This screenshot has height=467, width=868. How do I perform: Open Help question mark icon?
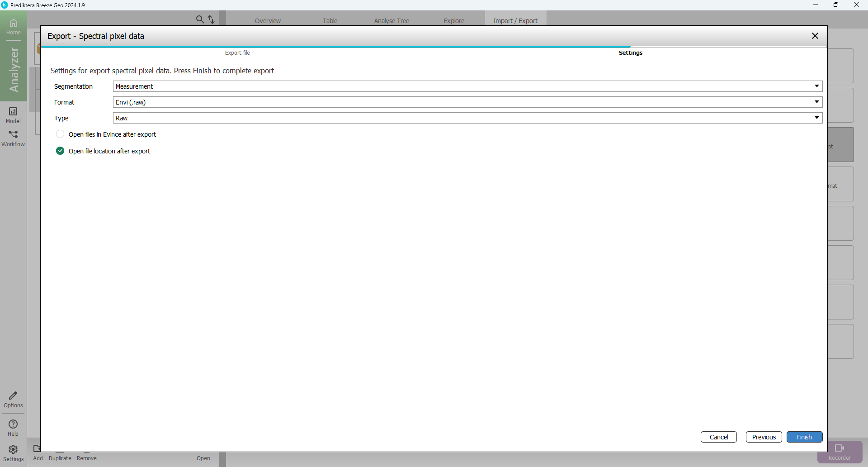tap(13, 428)
